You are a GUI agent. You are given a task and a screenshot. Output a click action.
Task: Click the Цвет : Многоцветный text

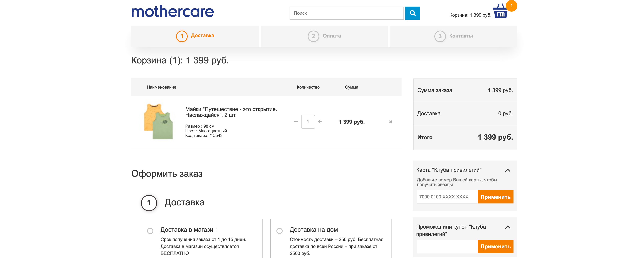(x=206, y=131)
